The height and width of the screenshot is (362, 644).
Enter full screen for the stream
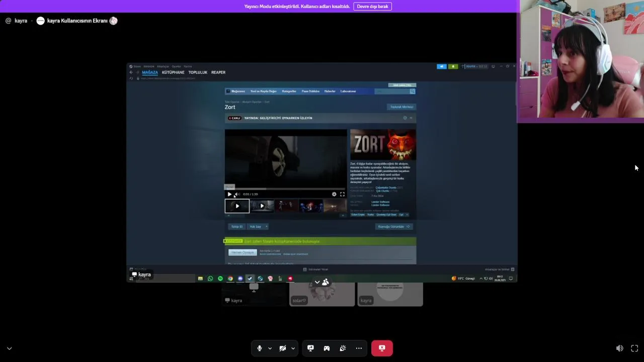(634, 348)
